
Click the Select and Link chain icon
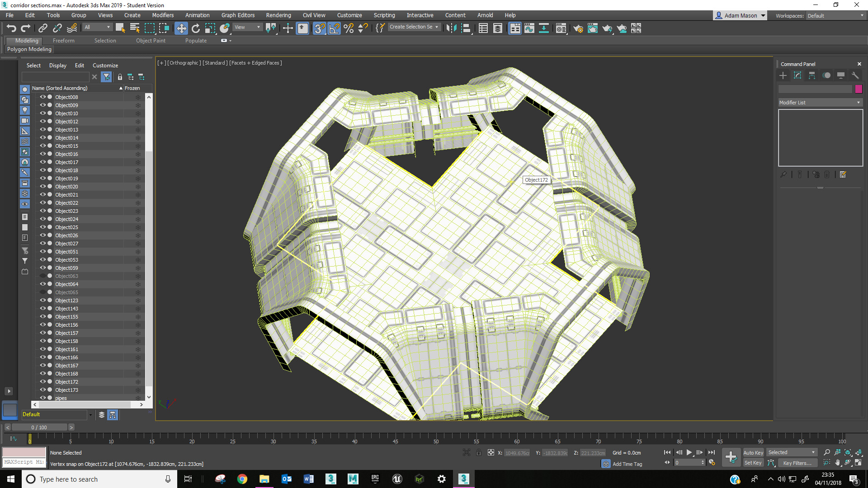(42, 28)
